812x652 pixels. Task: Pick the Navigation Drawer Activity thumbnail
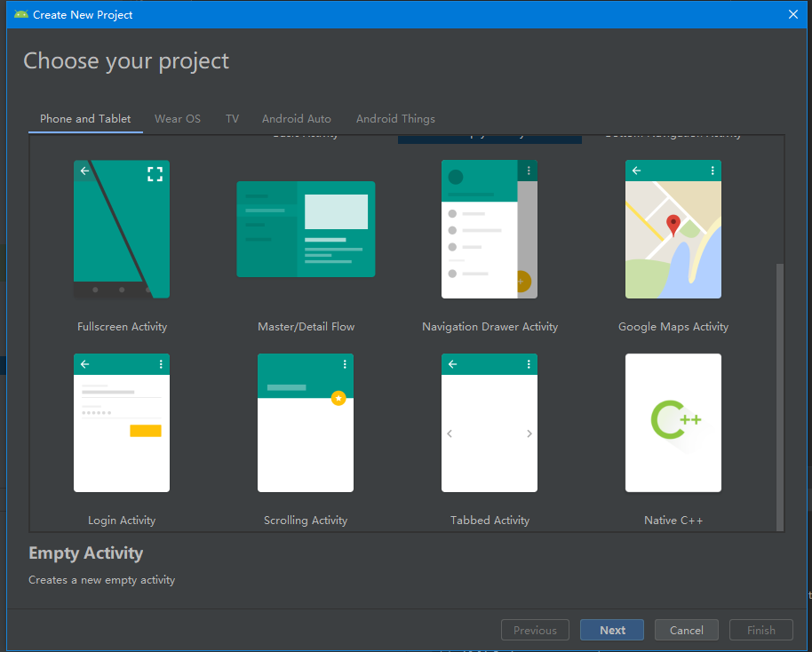(x=490, y=229)
